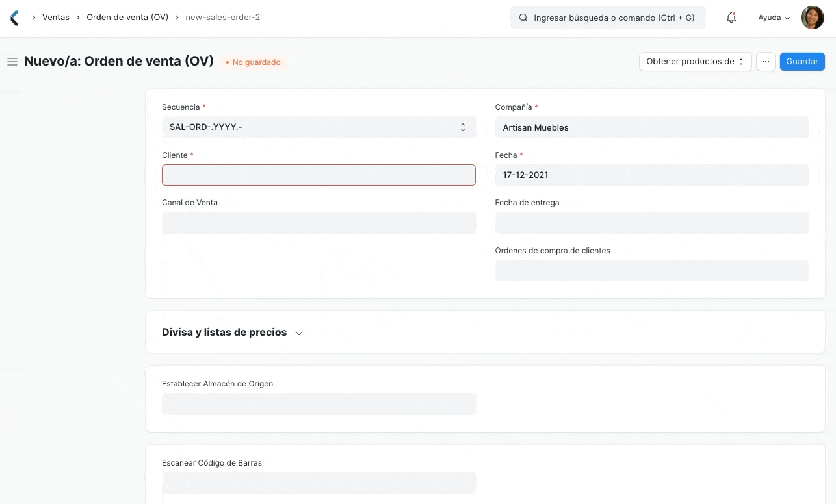
Task: Open the ellipsis more-options menu
Action: [765, 61]
